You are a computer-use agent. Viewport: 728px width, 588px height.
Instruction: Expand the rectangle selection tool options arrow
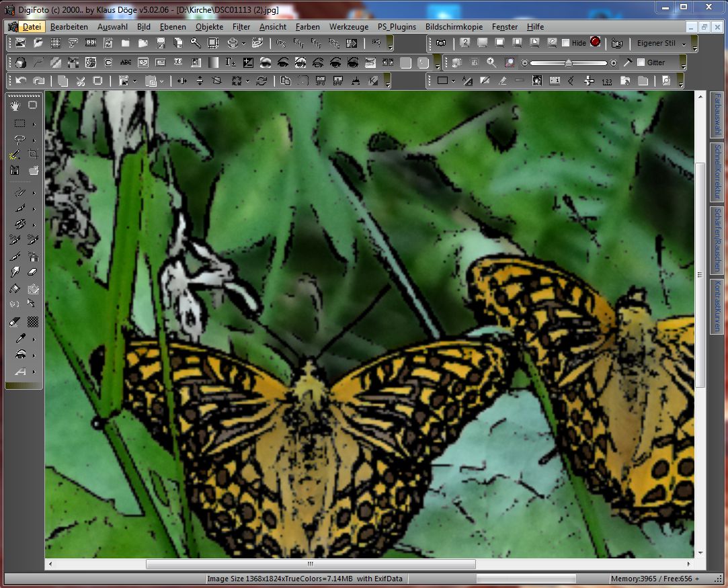[x=34, y=124]
